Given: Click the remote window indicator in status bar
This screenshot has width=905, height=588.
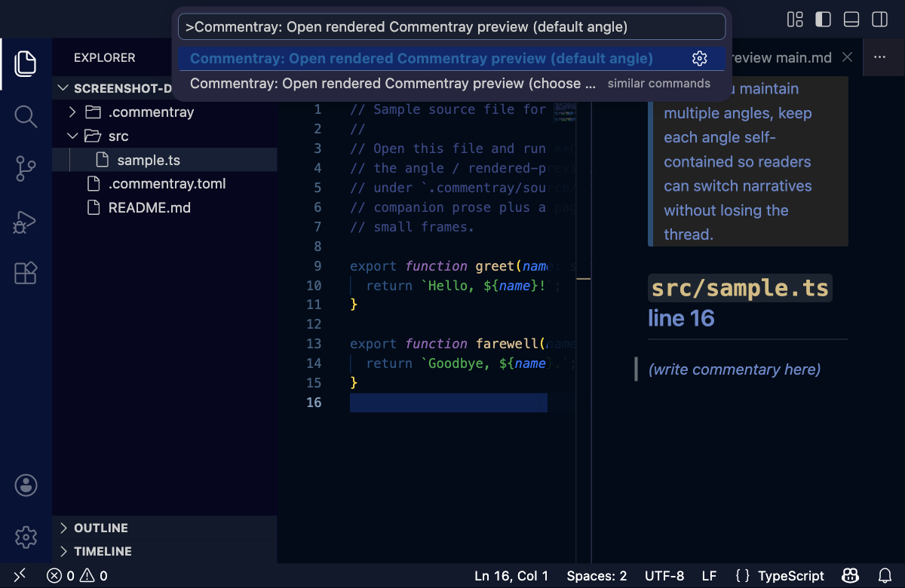Looking at the screenshot, I should [20, 576].
